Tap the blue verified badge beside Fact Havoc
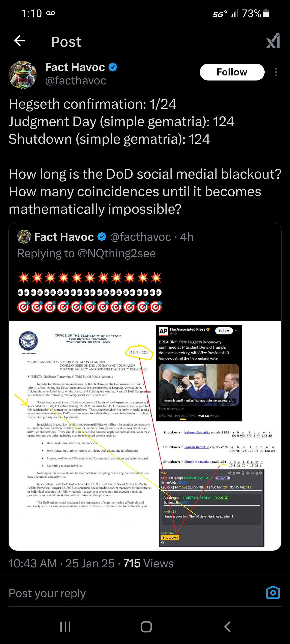 tap(113, 67)
